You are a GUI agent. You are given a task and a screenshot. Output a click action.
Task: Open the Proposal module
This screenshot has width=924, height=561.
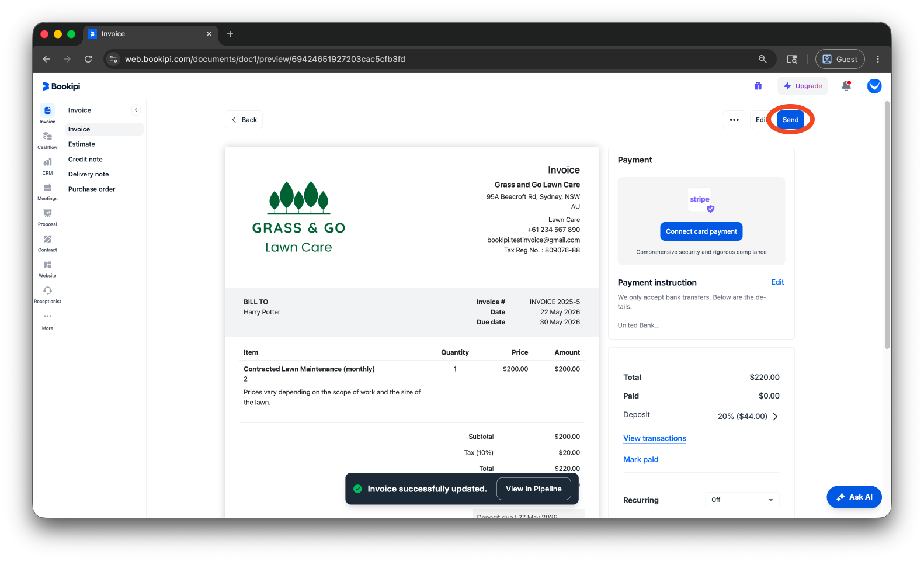click(47, 217)
